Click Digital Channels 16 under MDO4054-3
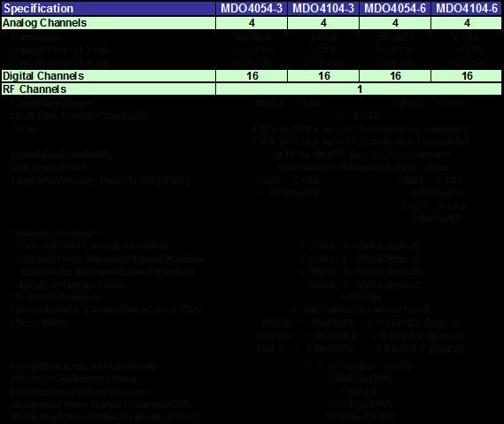Screen dimensions: 504x424 (x=252, y=76)
